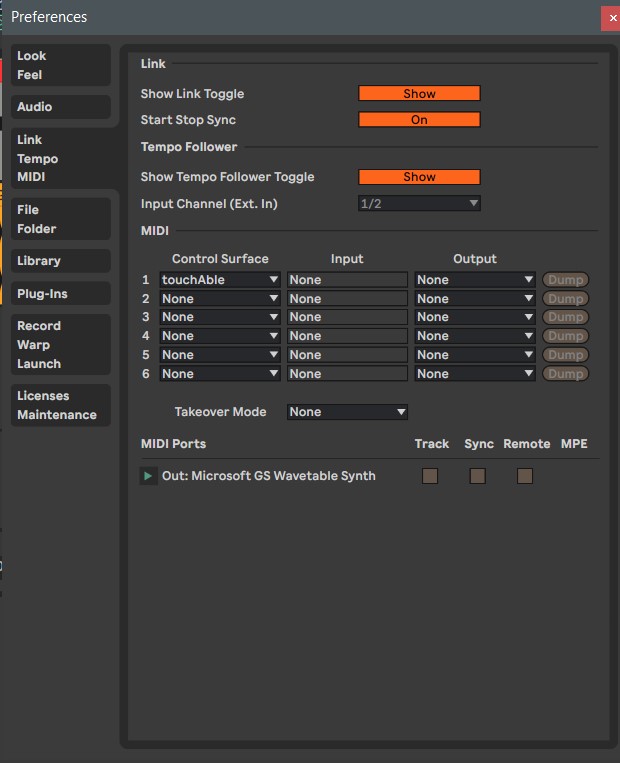Image resolution: width=620 pixels, height=763 pixels.
Task: Click the Dump button for row 1
Action: click(565, 280)
